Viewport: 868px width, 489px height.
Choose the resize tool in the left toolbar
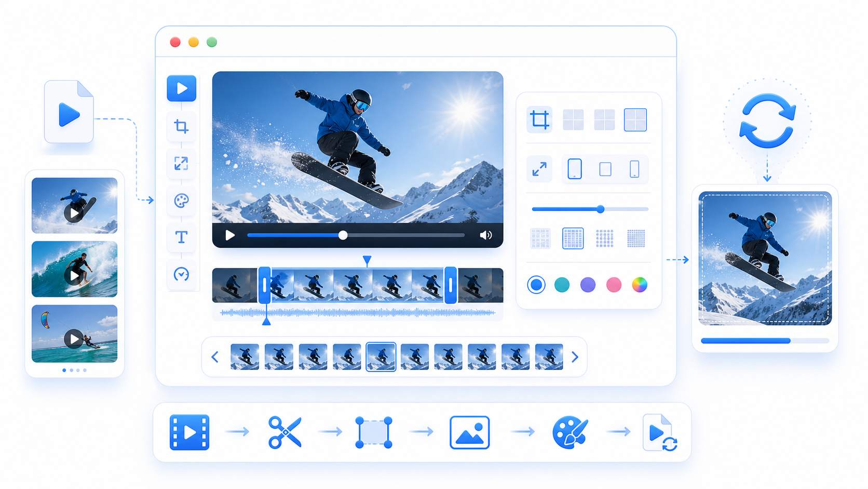[x=181, y=164]
